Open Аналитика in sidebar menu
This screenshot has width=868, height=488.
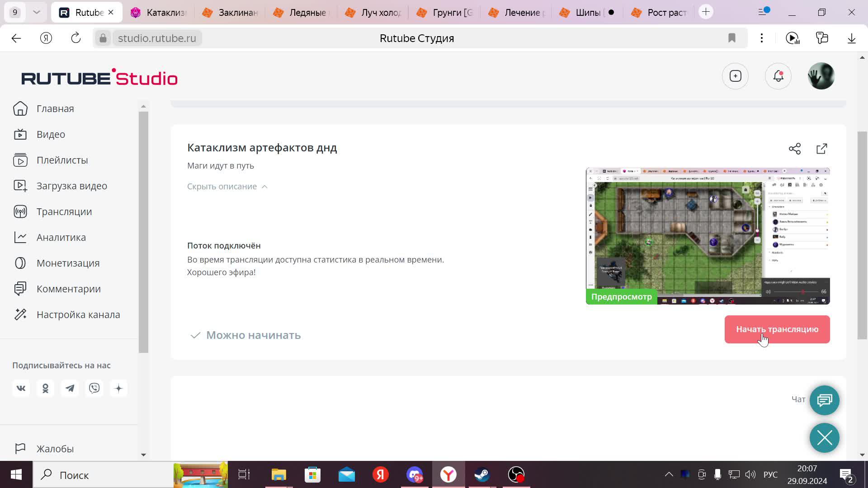61,237
